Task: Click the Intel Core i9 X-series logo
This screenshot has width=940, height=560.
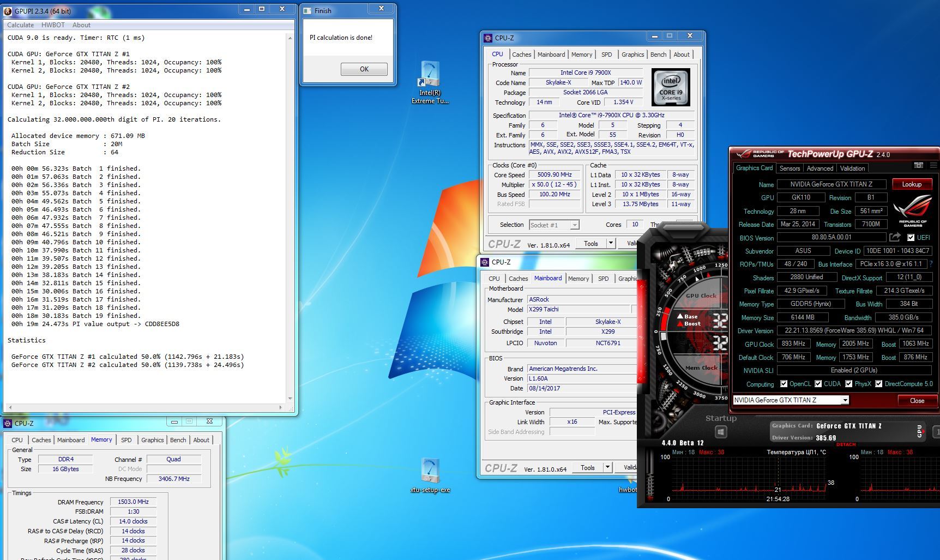Action: [671, 87]
